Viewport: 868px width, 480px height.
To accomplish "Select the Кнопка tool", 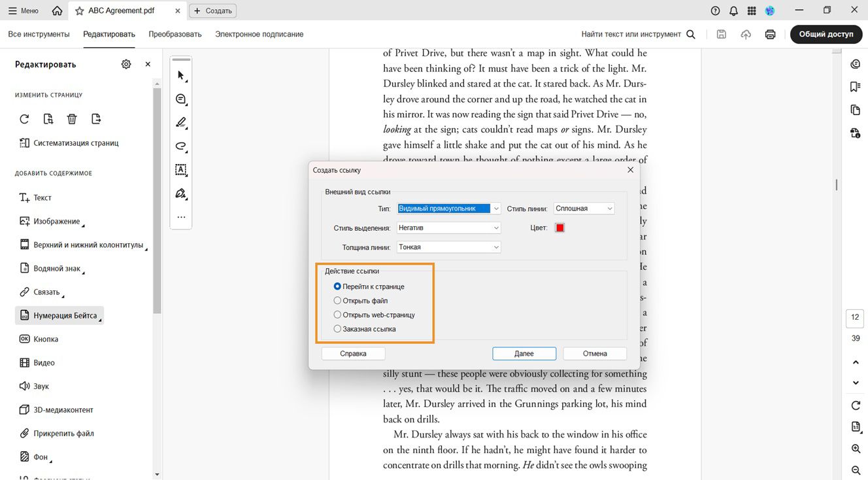I will [39, 339].
